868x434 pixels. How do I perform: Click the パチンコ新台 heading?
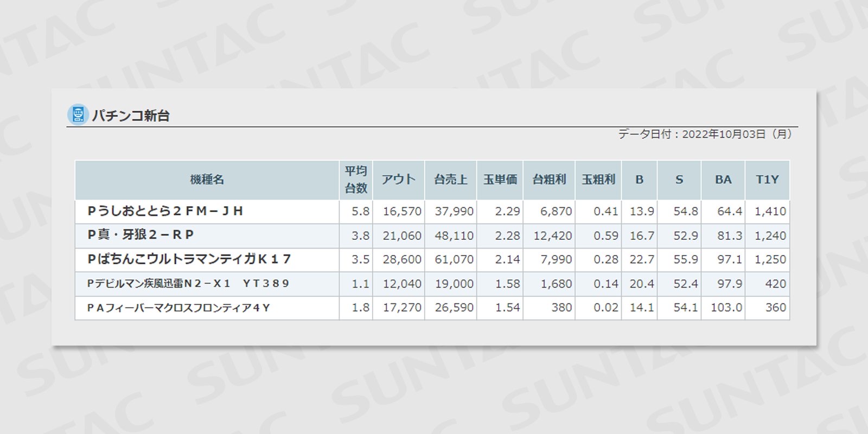pyautogui.click(x=131, y=116)
